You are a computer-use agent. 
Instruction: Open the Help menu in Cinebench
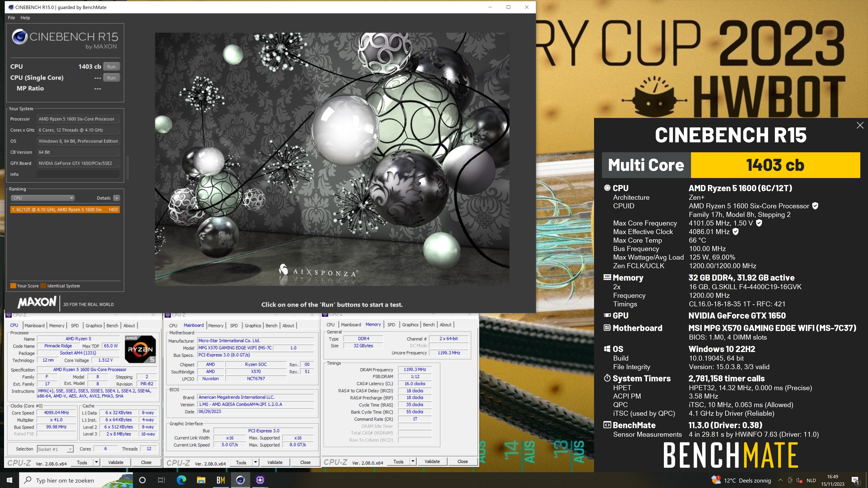click(x=25, y=18)
